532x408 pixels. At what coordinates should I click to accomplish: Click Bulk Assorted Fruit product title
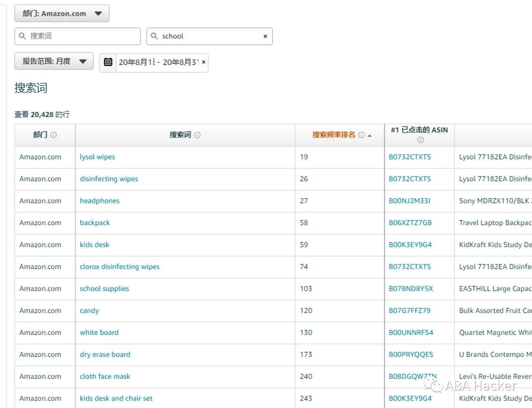click(x=495, y=311)
